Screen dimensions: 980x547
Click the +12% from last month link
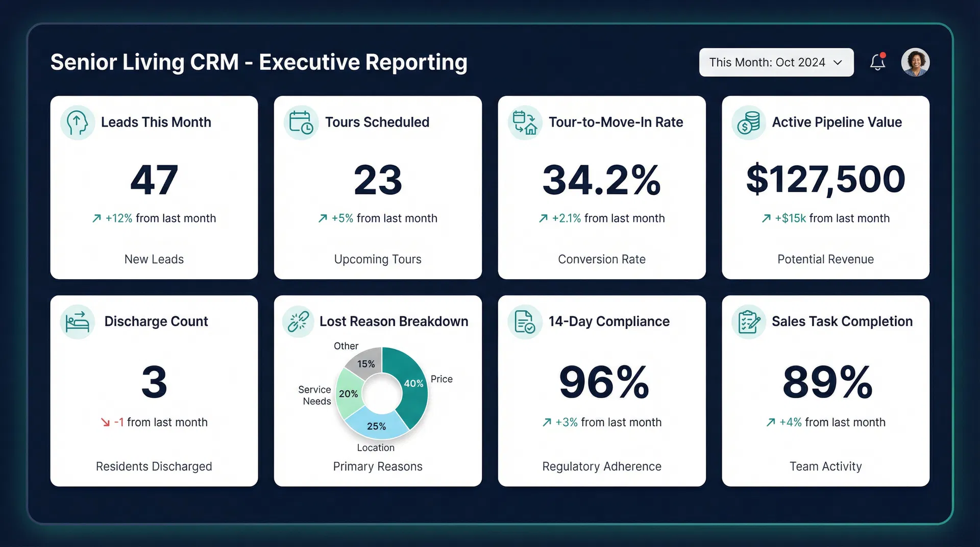pos(154,218)
